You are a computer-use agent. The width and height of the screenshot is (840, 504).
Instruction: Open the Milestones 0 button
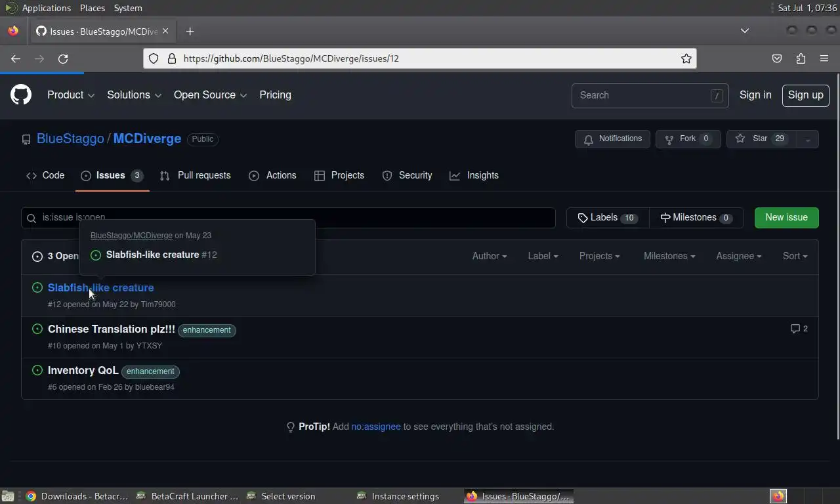point(696,217)
